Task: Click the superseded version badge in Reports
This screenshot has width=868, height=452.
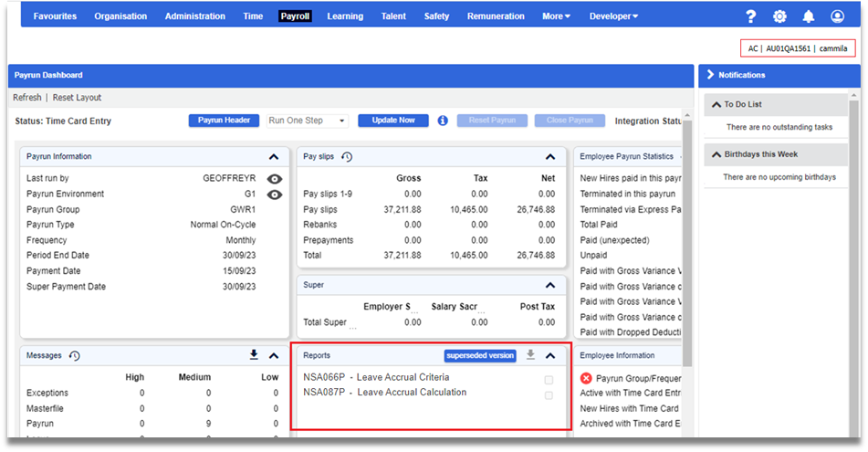Action: tap(480, 356)
